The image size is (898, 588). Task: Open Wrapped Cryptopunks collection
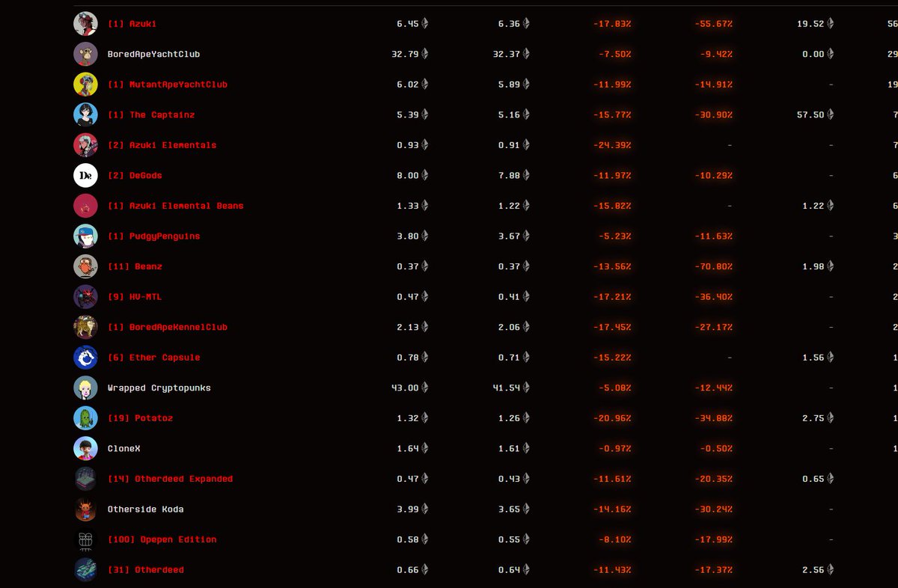point(159,388)
